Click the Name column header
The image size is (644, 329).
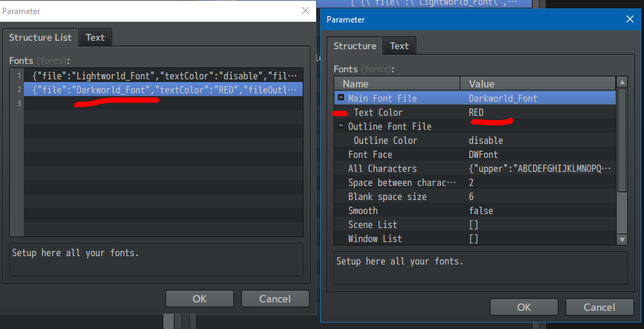397,83
